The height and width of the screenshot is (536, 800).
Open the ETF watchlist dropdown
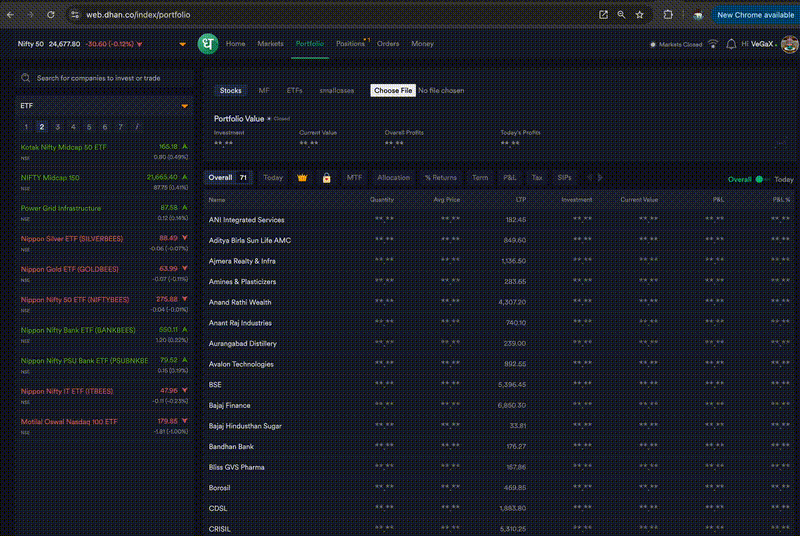(x=185, y=106)
